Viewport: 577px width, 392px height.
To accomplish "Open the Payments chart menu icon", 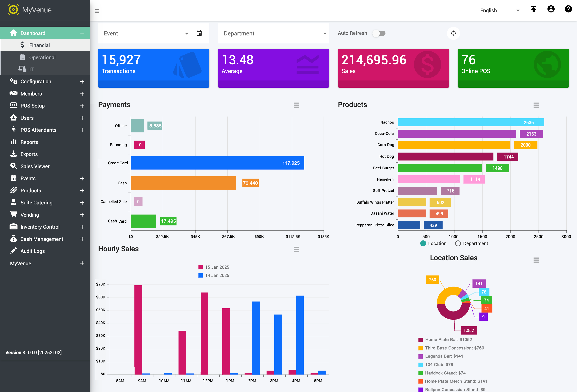I will (296, 105).
